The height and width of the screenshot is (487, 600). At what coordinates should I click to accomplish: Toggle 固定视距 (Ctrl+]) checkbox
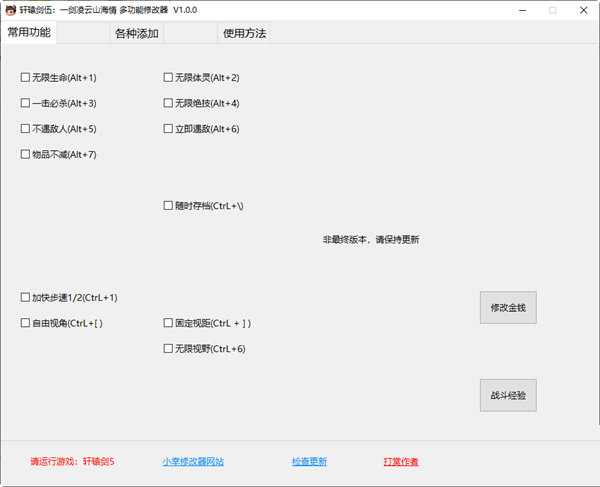click(x=168, y=323)
